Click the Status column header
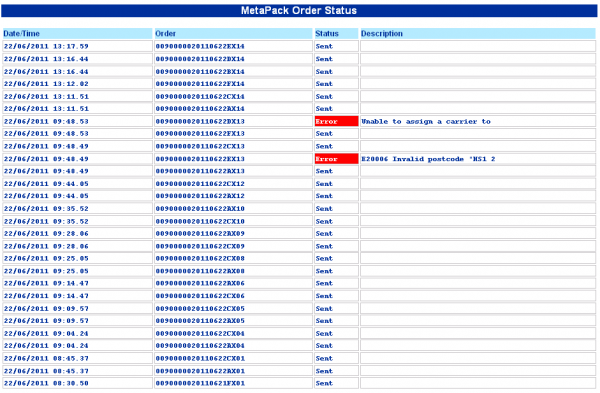The image size is (600, 393). [x=336, y=34]
